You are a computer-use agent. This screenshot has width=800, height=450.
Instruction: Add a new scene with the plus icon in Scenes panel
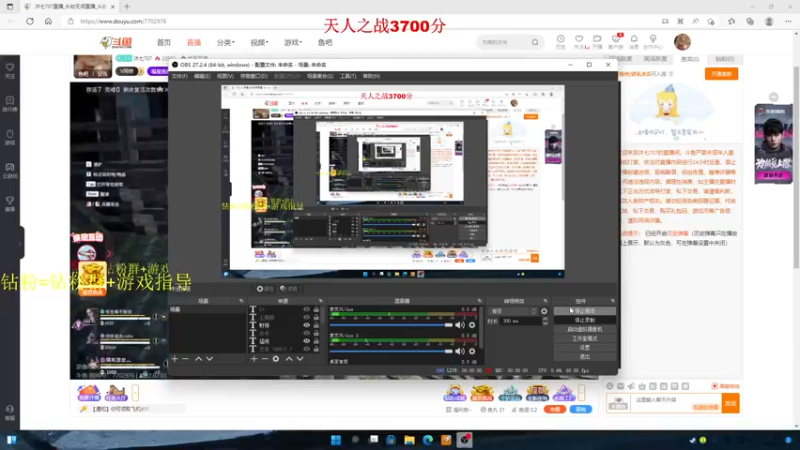tap(174, 359)
